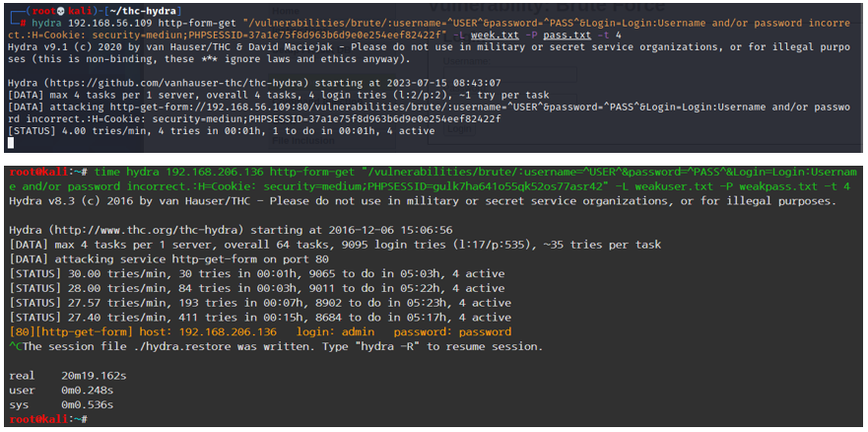
Task: Click the '[STATUS] 30.00 tries/min' line
Action: (257, 273)
